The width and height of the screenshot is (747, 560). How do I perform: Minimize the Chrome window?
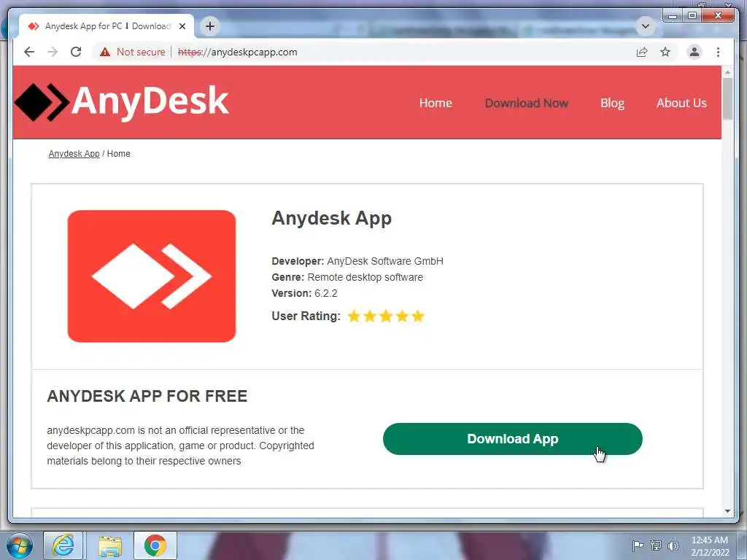pos(672,16)
